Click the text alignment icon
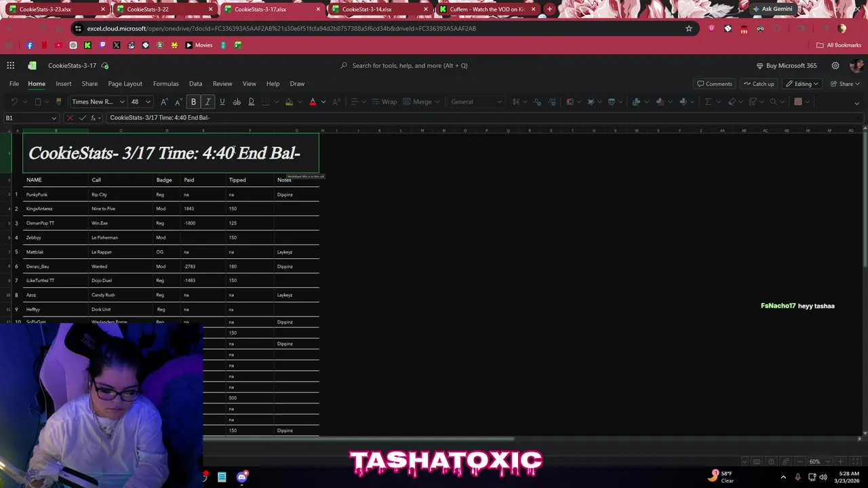Image resolution: width=868 pixels, height=488 pixels. [x=353, y=102]
